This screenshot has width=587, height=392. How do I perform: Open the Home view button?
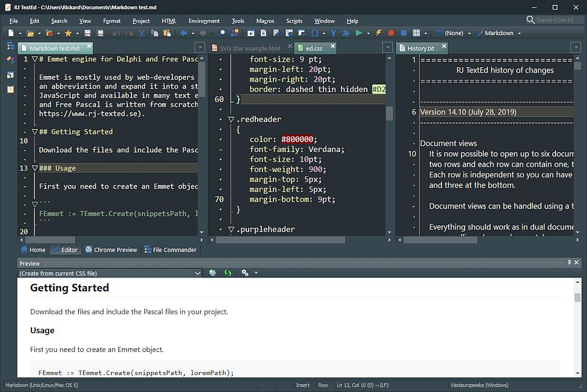point(33,250)
